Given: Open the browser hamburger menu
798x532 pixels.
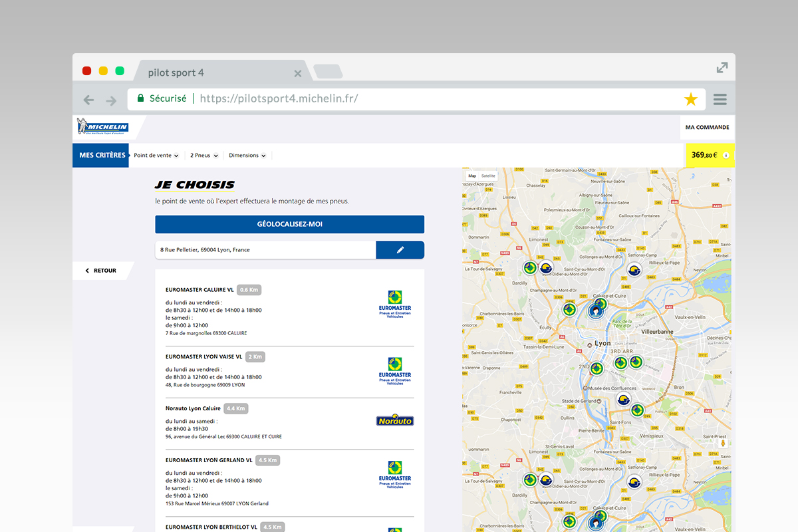Looking at the screenshot, I should pos(720,100).
